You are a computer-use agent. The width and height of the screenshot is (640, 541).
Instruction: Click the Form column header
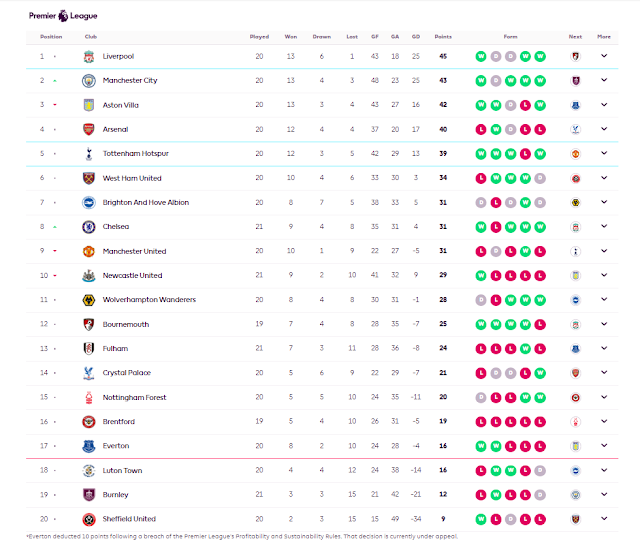pyautogui.click(x=510, y=37)
